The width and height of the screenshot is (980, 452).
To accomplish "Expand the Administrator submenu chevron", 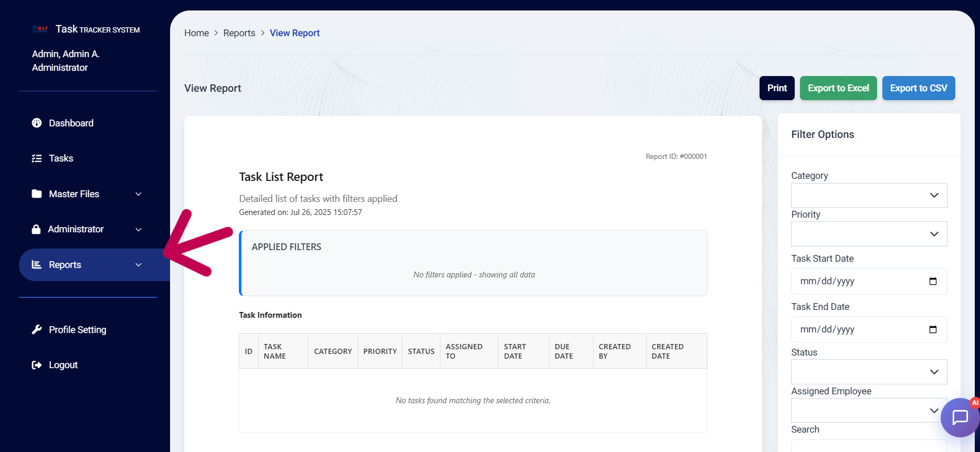I will click(139, 230).
